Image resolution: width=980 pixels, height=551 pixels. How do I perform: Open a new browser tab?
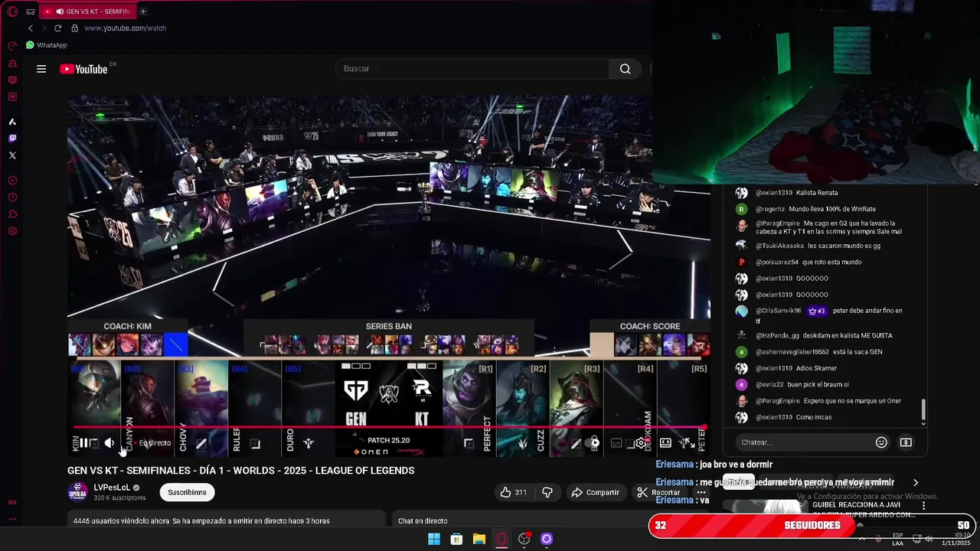142,11
